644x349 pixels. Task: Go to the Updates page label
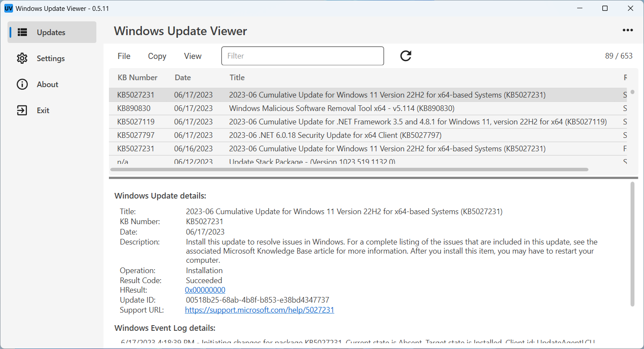click(x=51, y=32)
